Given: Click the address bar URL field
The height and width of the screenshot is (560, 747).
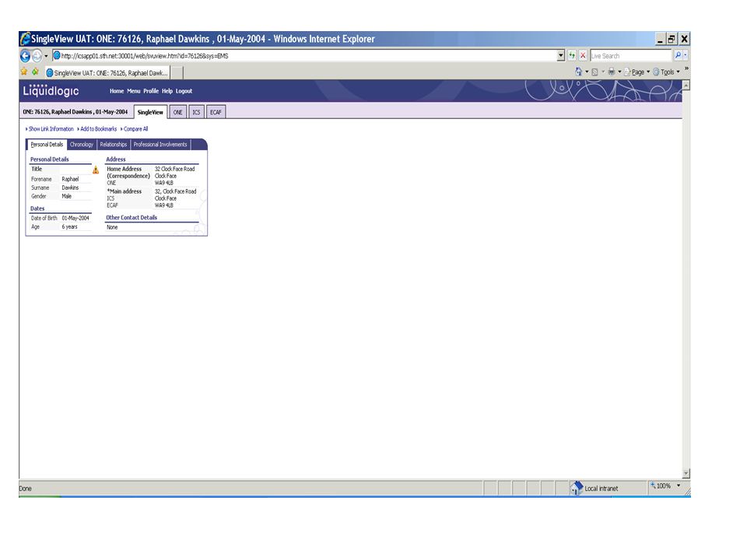Looking at the screenshot, I should (304, 56).
